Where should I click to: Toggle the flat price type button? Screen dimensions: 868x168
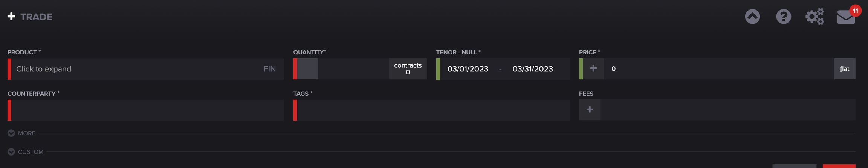(x=844, y=69)
